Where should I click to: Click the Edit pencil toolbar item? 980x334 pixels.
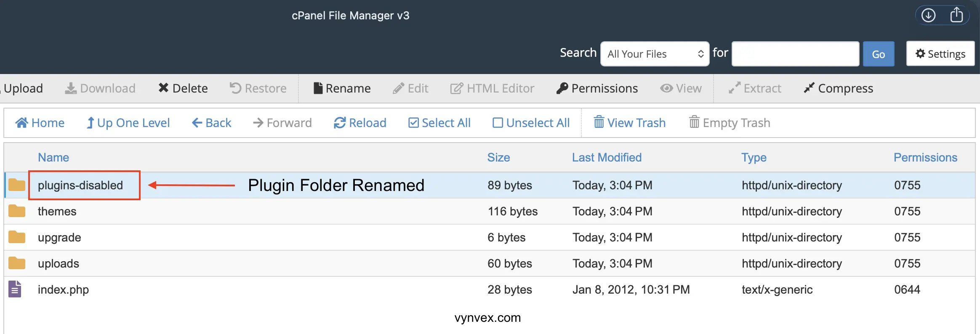click(x=410, y=88)
